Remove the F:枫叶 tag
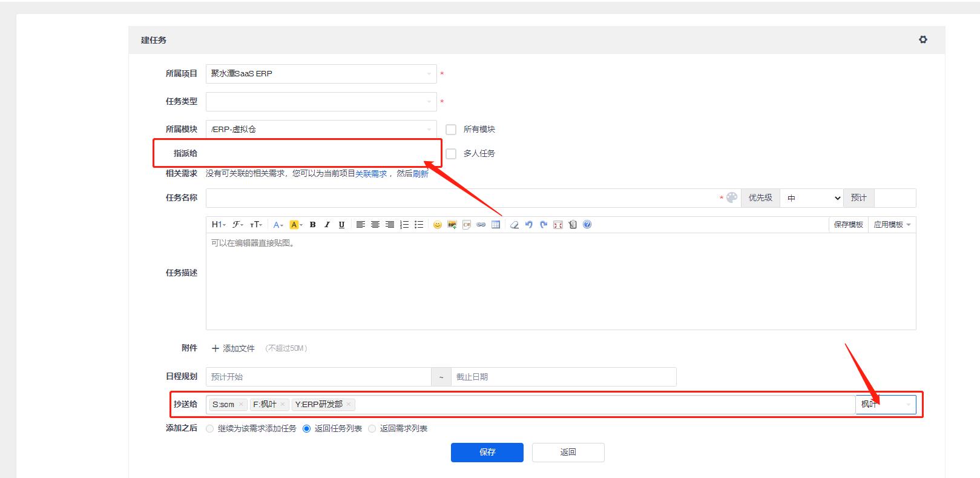The height and width of the screenshot is (478, 980). (x=283, y=405)
